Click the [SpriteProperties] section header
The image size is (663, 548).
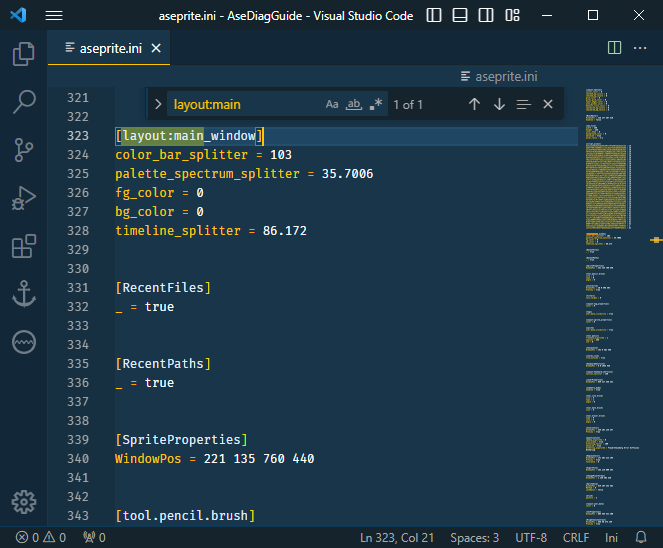click(x=181, y=440)
